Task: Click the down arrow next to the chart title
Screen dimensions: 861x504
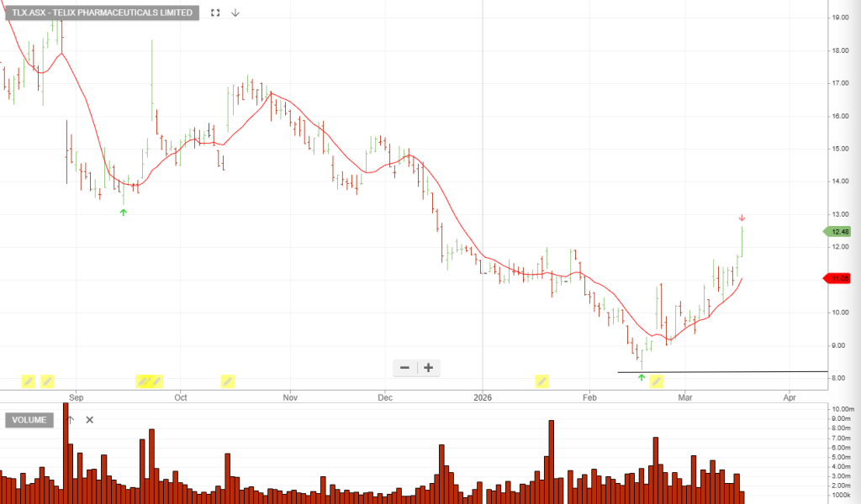Action: 235,13
